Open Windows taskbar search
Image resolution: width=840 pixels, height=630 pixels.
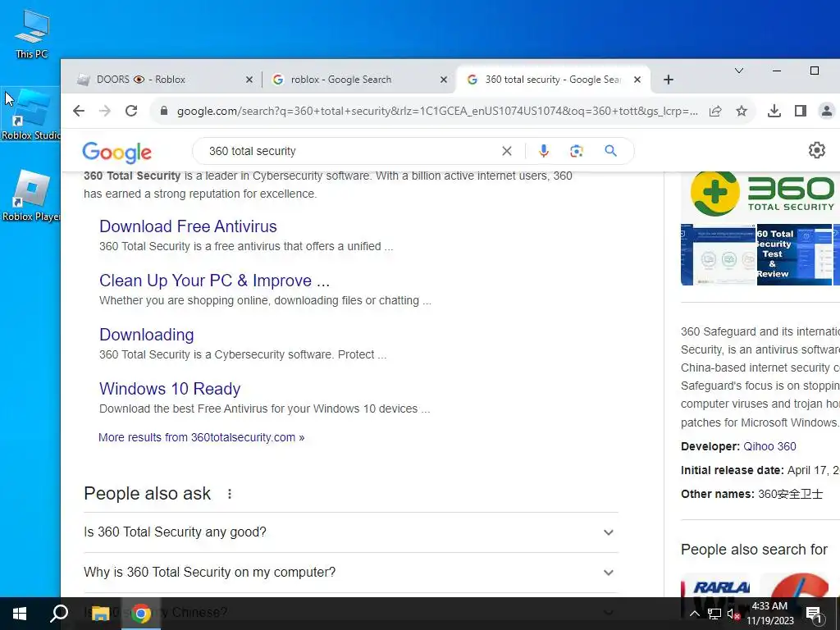pyautogui.click(x=59, y=614)
